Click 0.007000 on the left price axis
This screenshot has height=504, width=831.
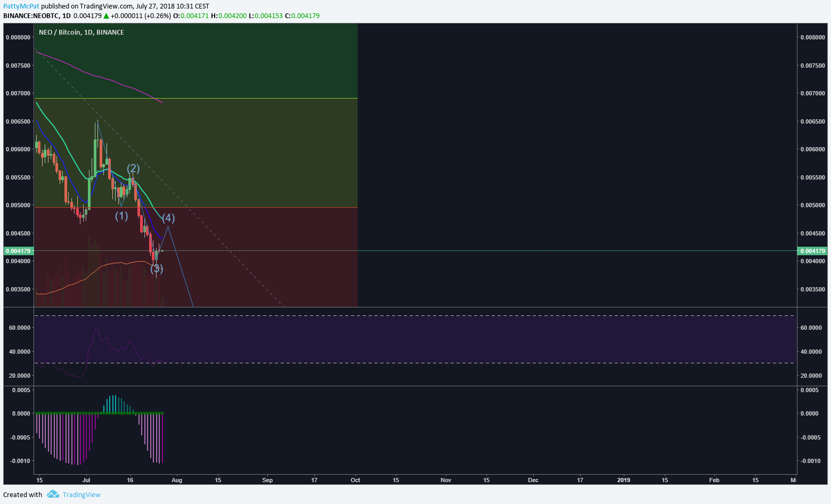point(18,93)
